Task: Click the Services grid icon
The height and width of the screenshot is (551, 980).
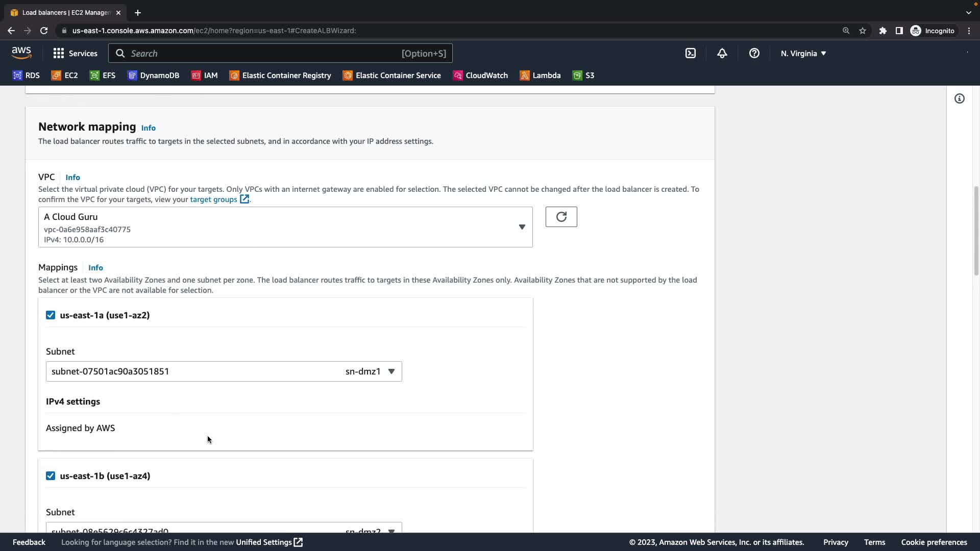Action: pyautogui.click(x=59, y=53)
